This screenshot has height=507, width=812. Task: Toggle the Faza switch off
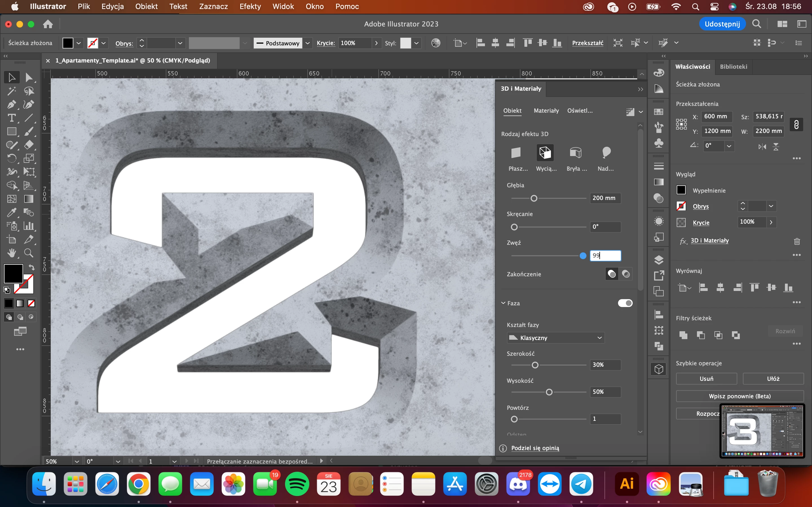click(625, 303)
